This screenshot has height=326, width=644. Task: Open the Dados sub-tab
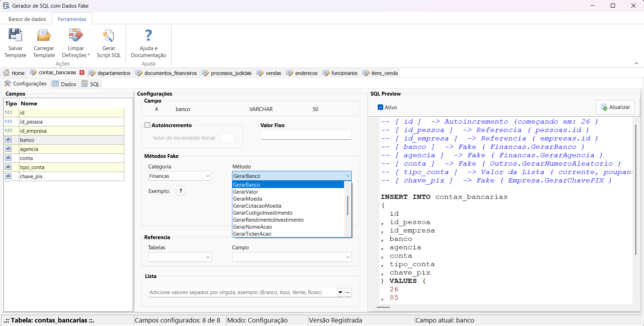point(64,84)
